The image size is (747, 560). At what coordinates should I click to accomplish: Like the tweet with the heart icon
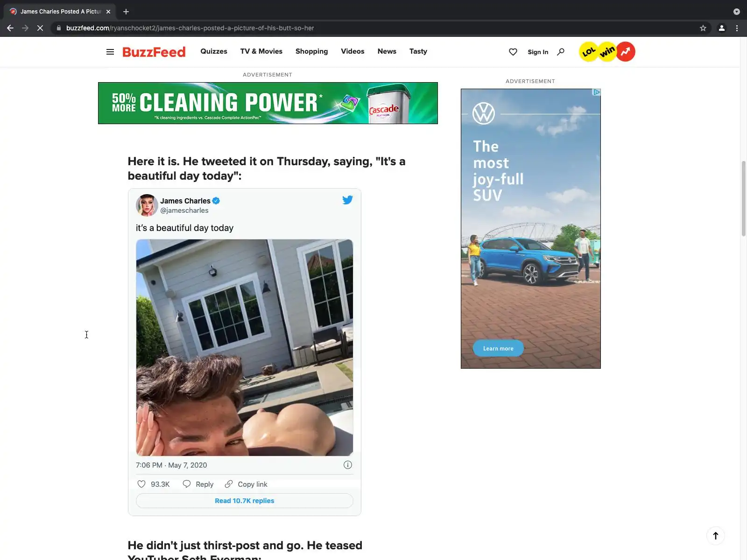[141, 484]
